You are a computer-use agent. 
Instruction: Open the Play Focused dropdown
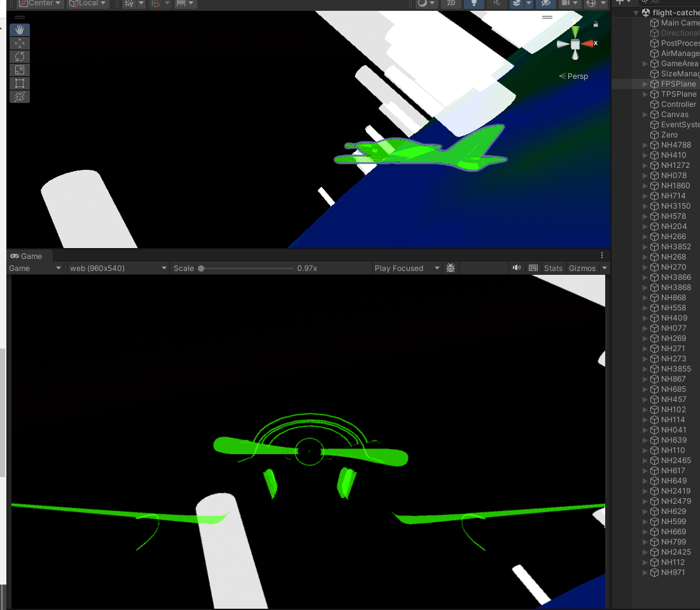pos(404,268)
